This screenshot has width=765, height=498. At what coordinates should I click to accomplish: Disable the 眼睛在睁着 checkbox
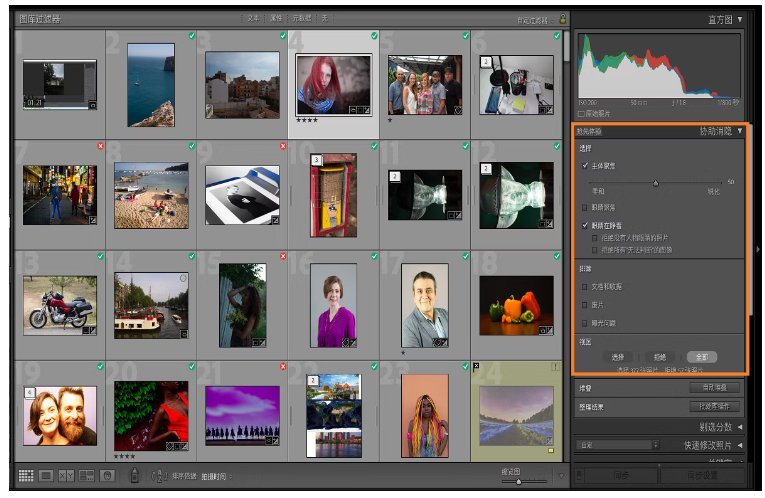(585, 226)
